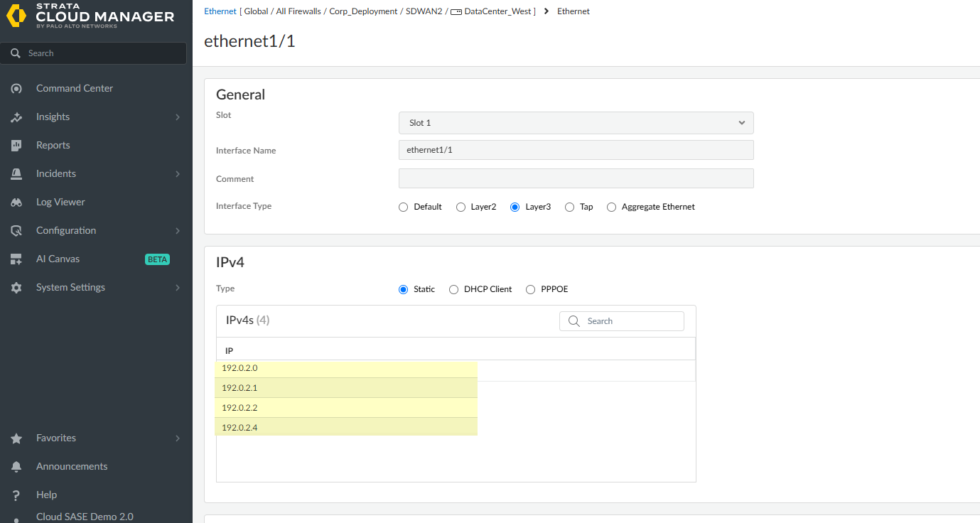
Task: Click the Incidents alarm icon
Action: (x=16, y=174)
